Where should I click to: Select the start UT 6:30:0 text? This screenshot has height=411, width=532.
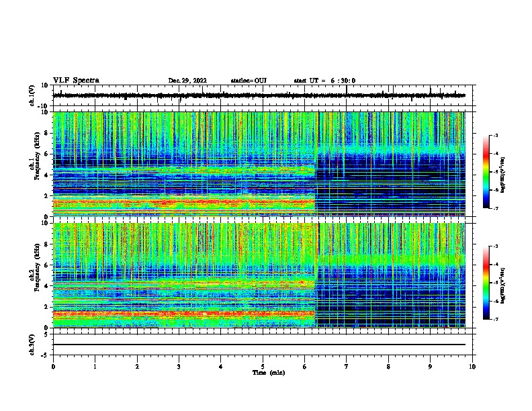pyautogui.click(x=324, y=81)
